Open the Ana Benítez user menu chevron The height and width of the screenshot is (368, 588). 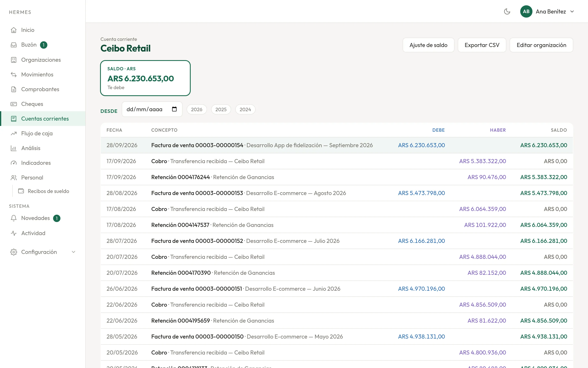click(572, 11)
